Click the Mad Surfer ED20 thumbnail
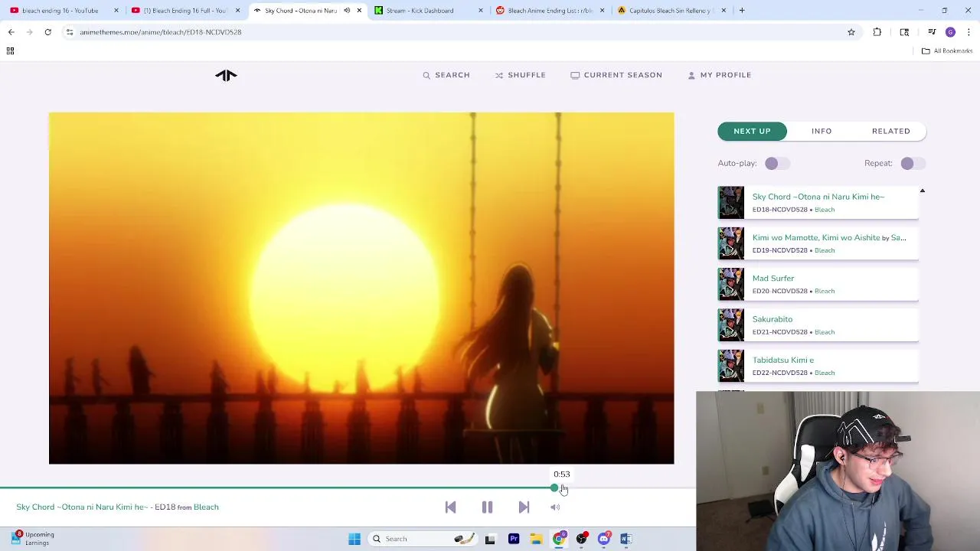Image resolution: width=980 pixels, height=551 pixels. [730, 284]
